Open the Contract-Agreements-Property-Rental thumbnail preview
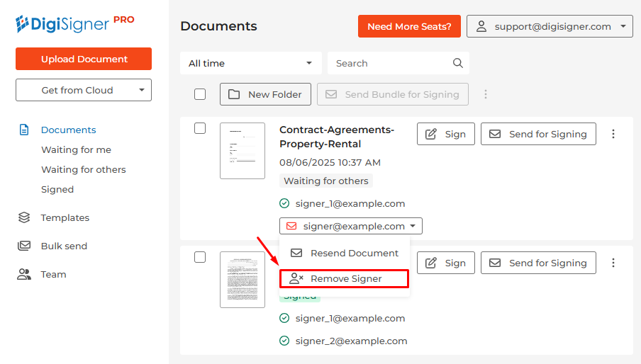641x364 pixels. [x=243, y=151]
